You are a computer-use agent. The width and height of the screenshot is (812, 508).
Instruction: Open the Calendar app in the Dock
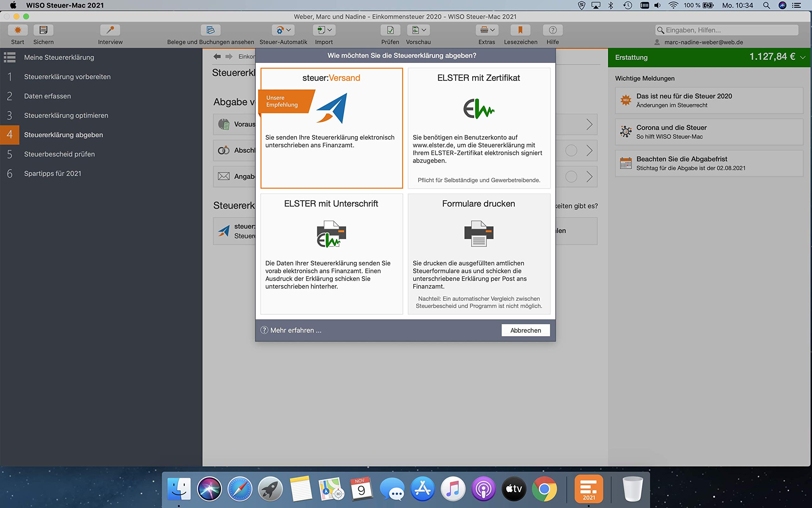click(x=361, y=489)
